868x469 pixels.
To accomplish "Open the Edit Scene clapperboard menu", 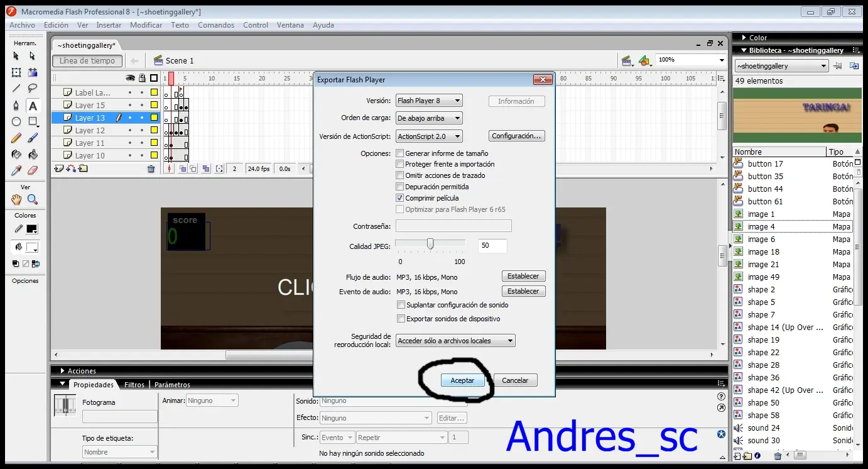I will click(626, 60).
